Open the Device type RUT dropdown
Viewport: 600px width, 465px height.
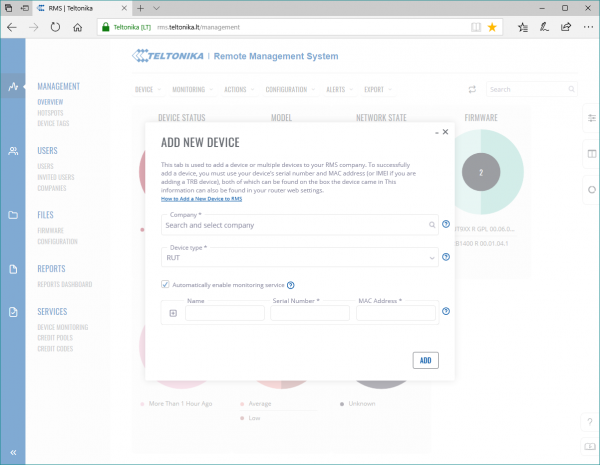pos(300,258)
